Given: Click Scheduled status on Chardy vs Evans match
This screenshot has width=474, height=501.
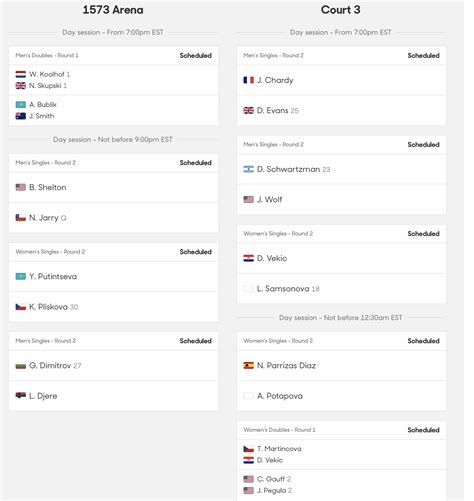Looking at the screenshot, I should tap(423, 55).
